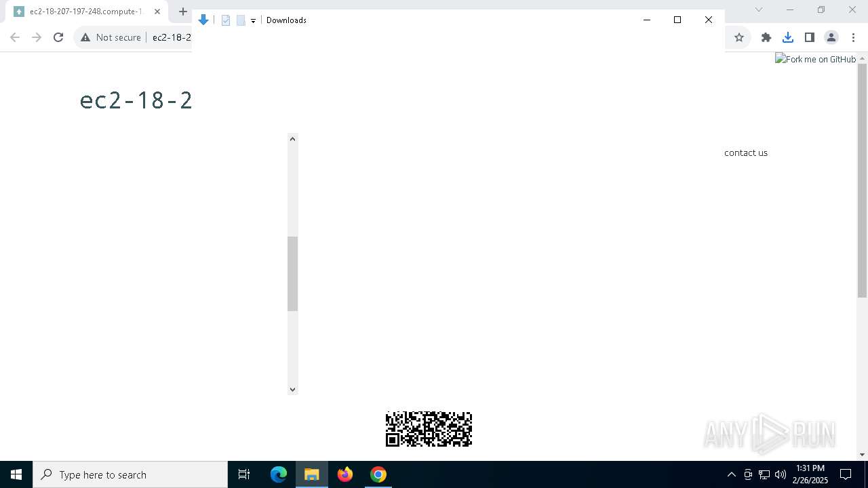Viewport: 868px width, 488px height.
Task: Open Customize Quick Access Toolbar dropdown
Action: [253, 21]
